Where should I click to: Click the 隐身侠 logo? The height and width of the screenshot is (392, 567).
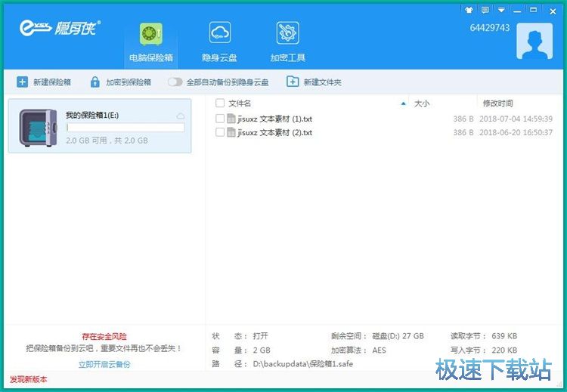60,28
